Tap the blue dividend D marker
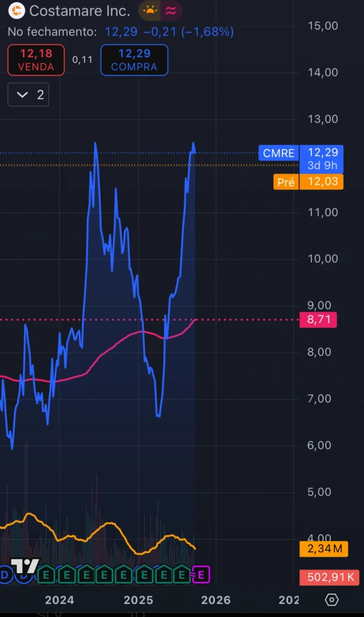 (x=6, y=575)
